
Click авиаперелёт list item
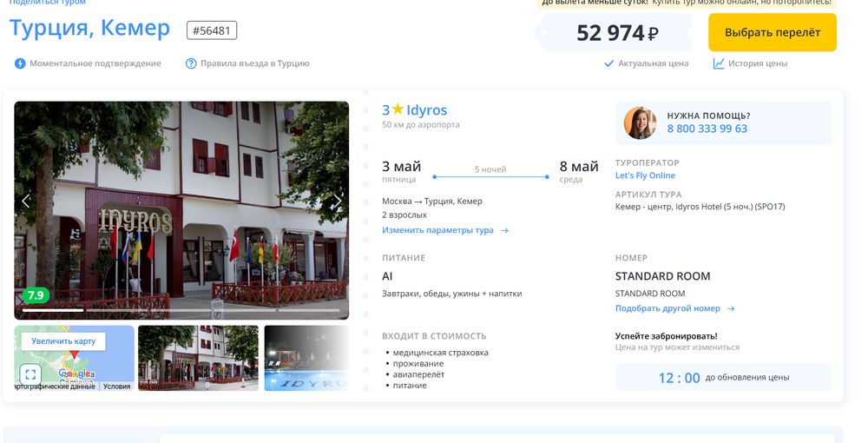pos(418,375)
